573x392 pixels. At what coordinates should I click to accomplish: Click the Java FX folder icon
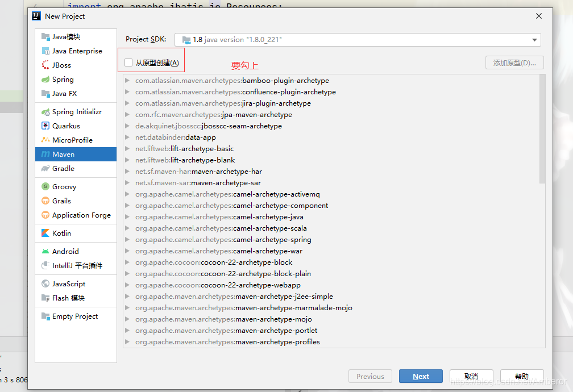45,94
